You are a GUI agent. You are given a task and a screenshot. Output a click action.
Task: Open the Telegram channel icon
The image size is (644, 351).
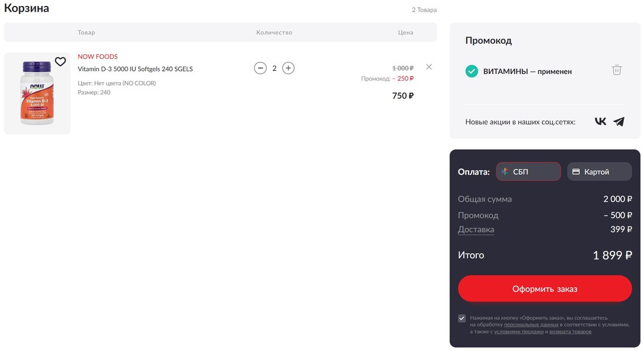619,122
